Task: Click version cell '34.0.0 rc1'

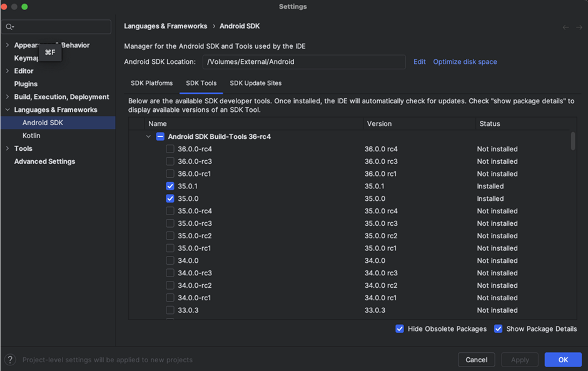Action: click(380, 297)
